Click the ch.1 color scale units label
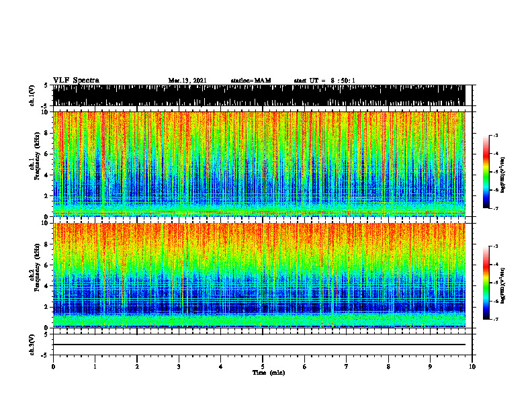This screenshot has height=411, width=532. (504, 175)
